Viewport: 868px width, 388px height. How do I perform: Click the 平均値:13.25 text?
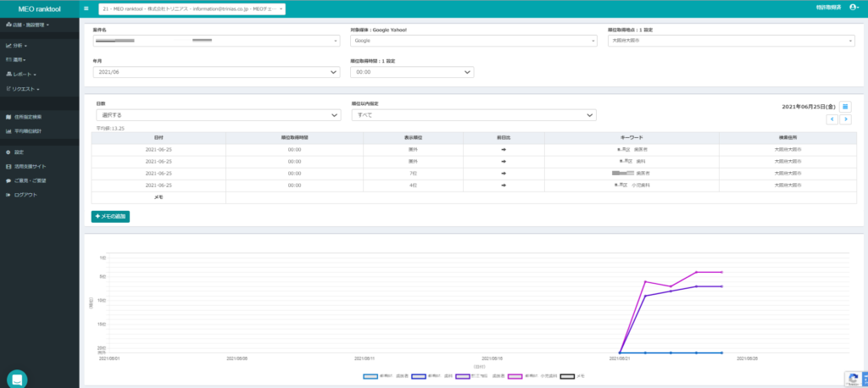point(109,128)
